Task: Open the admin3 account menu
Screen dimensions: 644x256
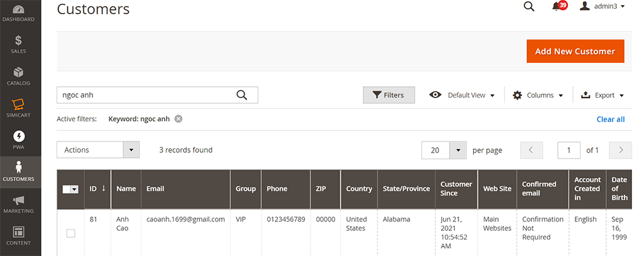Action: tap(602, 6)
